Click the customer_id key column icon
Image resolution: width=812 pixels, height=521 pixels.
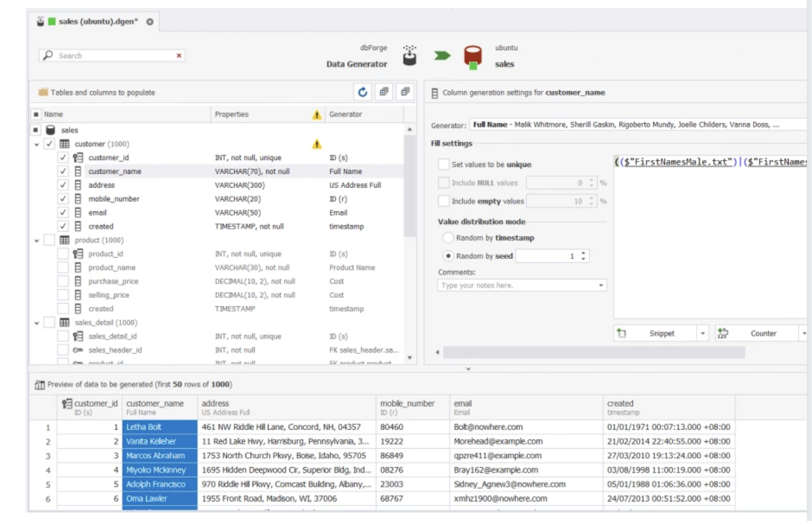[78, 158]
